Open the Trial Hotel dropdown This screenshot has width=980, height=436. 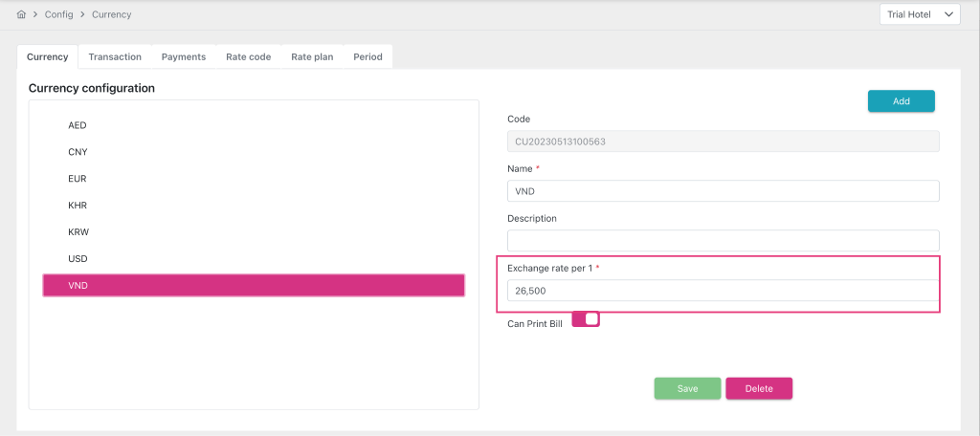coord(919,14)
